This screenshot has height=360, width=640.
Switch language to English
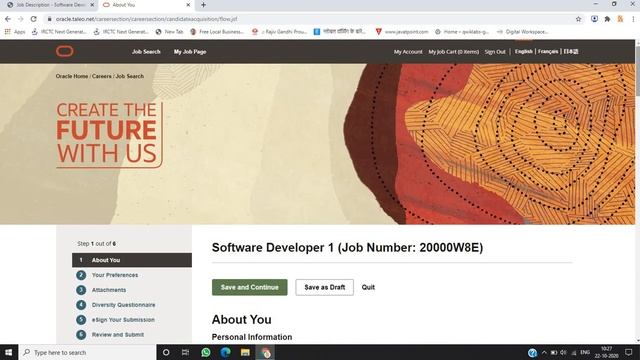point(524,51)
